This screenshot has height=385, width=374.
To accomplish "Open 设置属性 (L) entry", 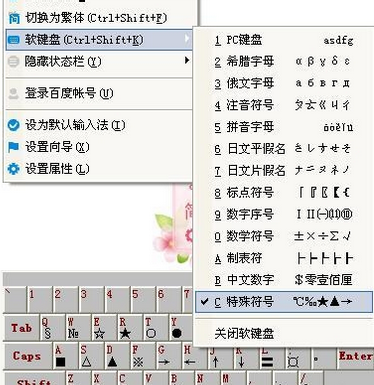I will (99, 169).
